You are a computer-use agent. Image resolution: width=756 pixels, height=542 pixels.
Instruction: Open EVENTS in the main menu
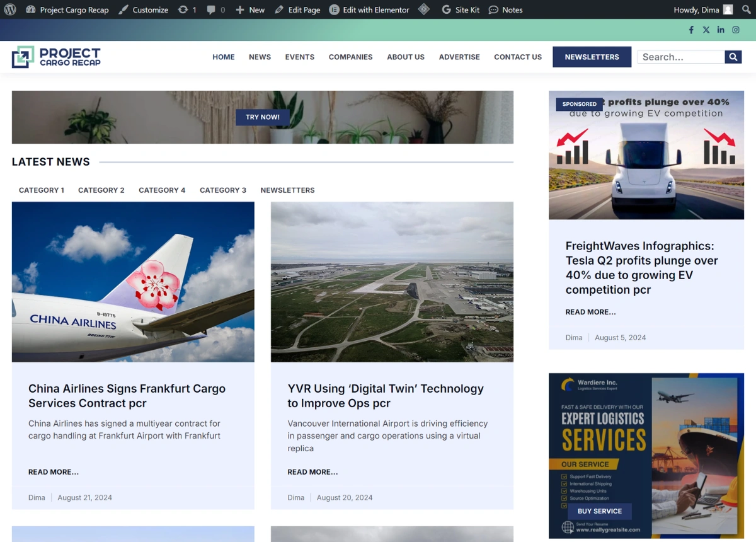click(x=300, y=57)
